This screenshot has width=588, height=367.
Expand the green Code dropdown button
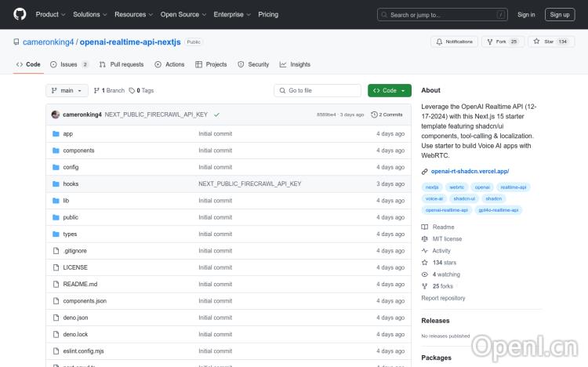(389, 90)
